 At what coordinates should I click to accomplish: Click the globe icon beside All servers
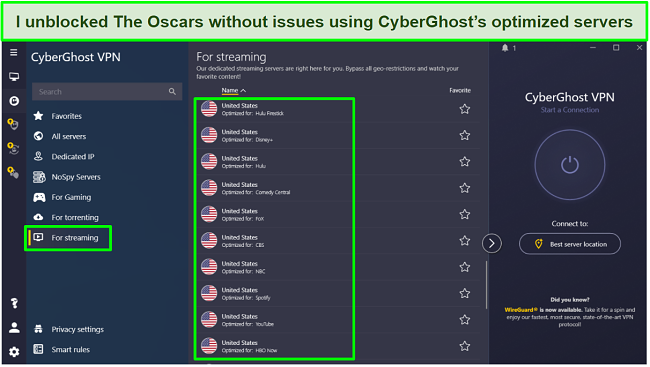point(39,136)
